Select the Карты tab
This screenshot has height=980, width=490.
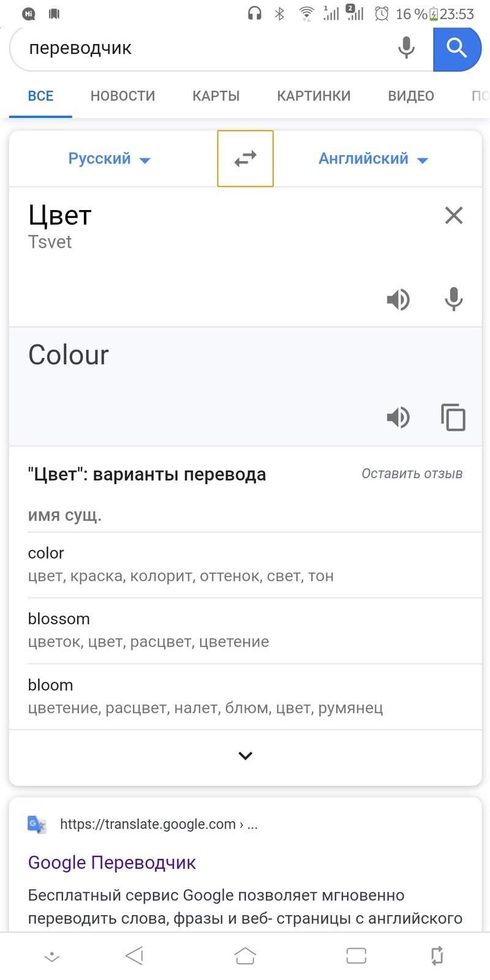pyautogui.click(x=216, y=96)
